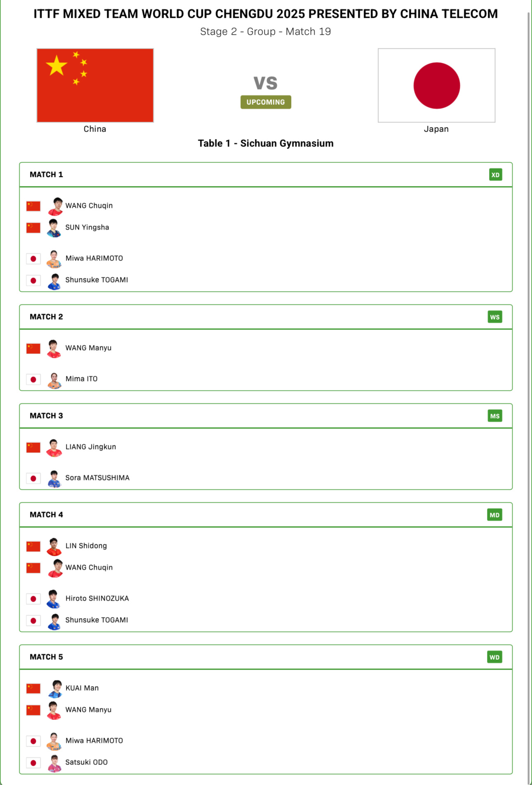
Task: Select WANG Chuqin's name in Match 4
Action: [89, 567]
